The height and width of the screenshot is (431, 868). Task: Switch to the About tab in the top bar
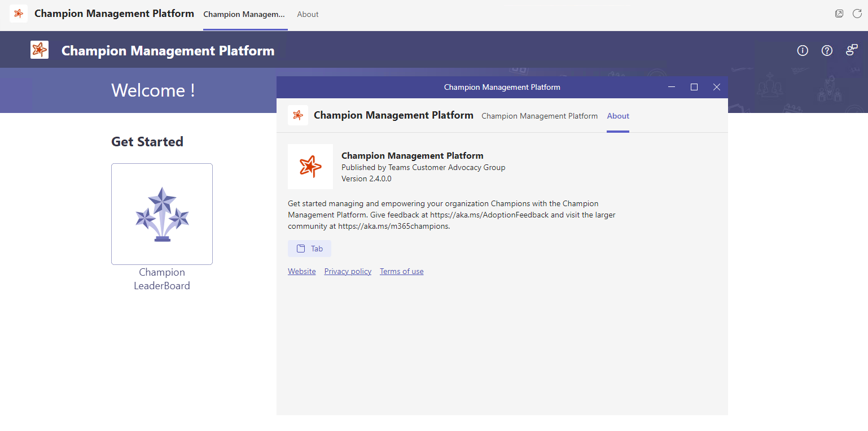[x=308, y=14]
